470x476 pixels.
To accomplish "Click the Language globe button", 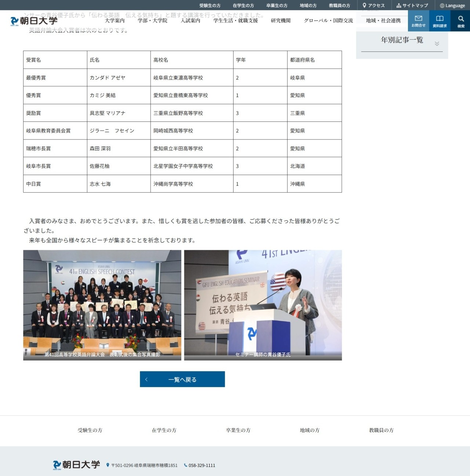I will 452,6.
